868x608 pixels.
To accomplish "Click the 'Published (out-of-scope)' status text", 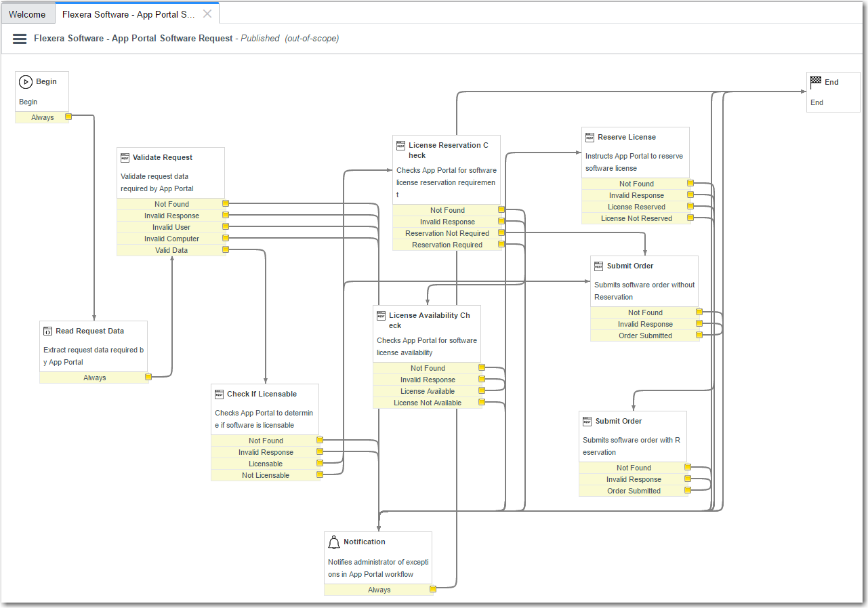I will click(290, 39).
